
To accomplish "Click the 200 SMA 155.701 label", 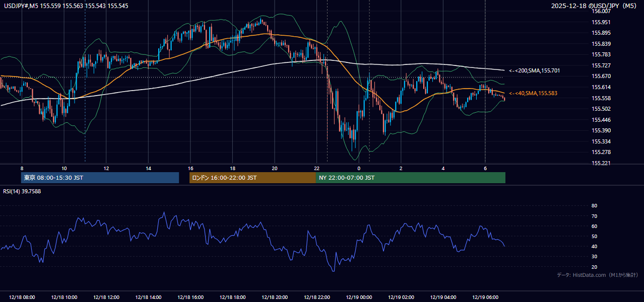I will (x=535, y=71).
